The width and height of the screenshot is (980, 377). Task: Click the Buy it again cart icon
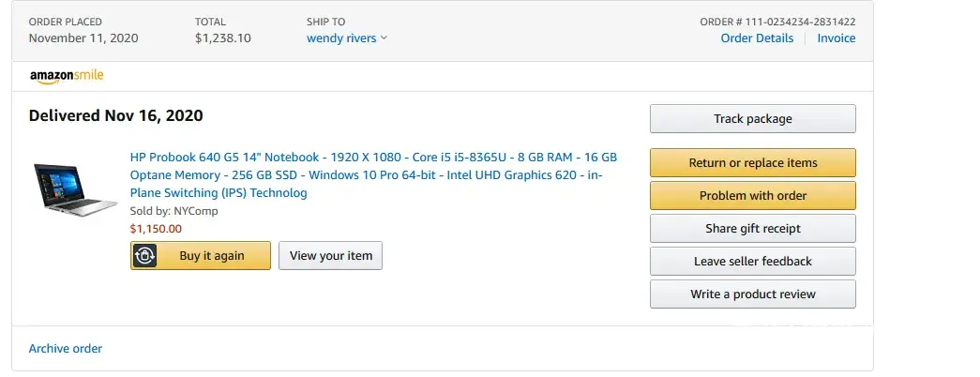coord(144,256)
